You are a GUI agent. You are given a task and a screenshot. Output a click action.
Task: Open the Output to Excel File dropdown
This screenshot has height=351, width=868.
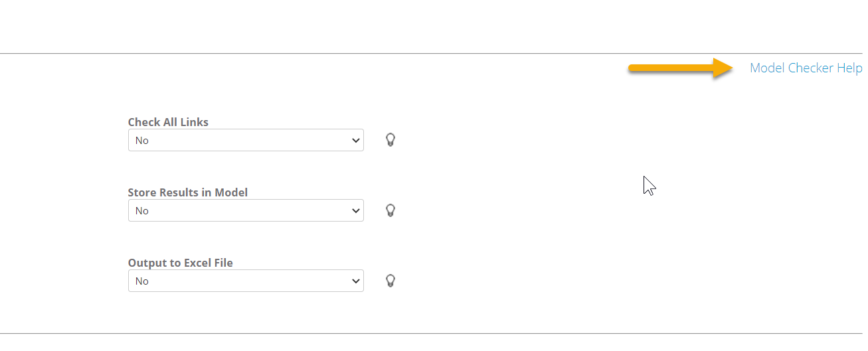tap(246, 281)
